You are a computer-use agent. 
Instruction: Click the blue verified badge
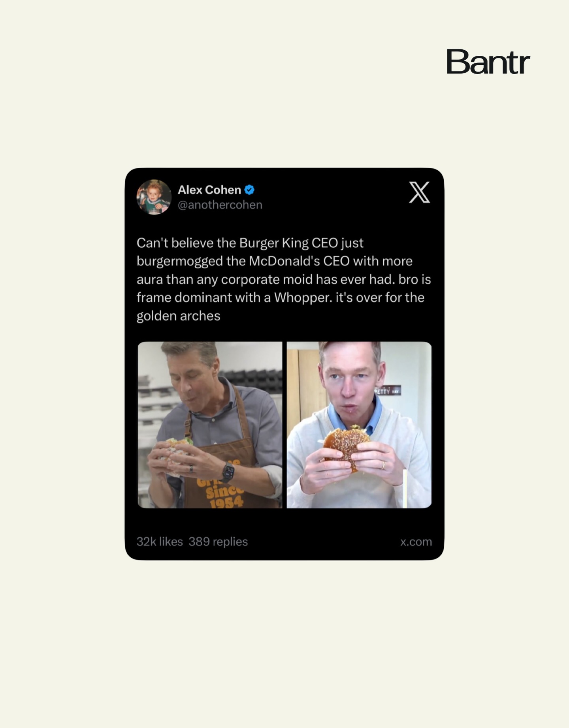[x=249, y=190]
